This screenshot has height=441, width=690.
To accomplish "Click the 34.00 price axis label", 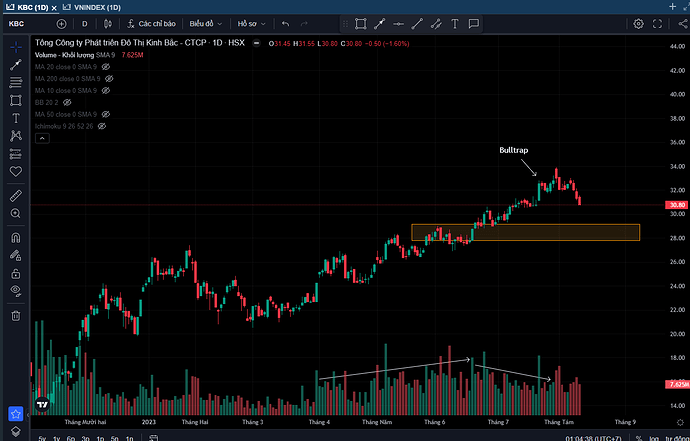I will tap(677, 166).
